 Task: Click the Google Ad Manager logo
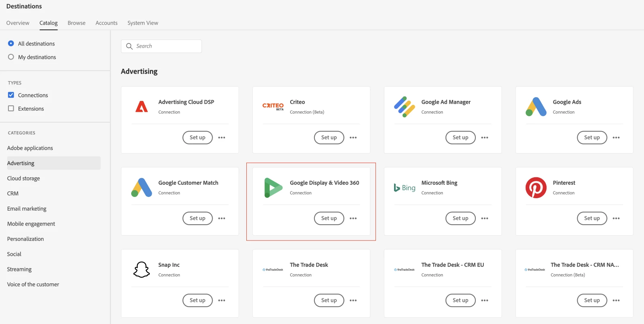(x=405, y=107)
